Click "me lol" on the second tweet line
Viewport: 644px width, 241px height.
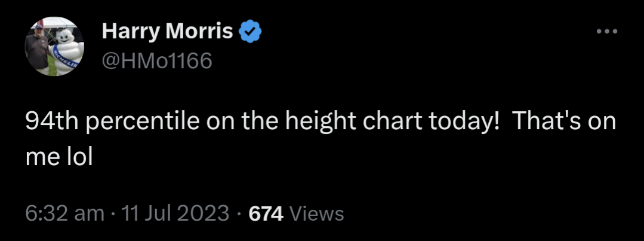click(x=59, y=157)
